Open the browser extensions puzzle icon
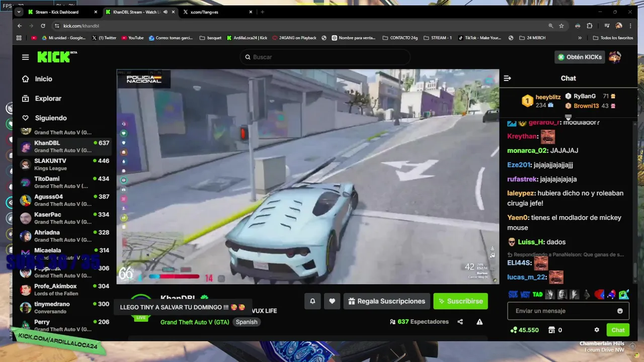This screenshot has height=362, width=644. point(590,26)
